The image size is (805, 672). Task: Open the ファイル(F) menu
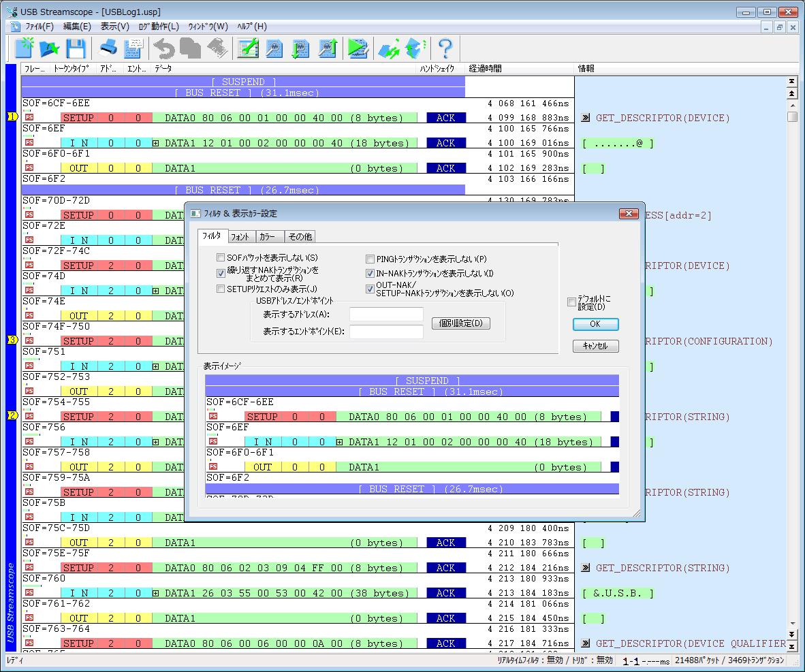tap(40, 27)
